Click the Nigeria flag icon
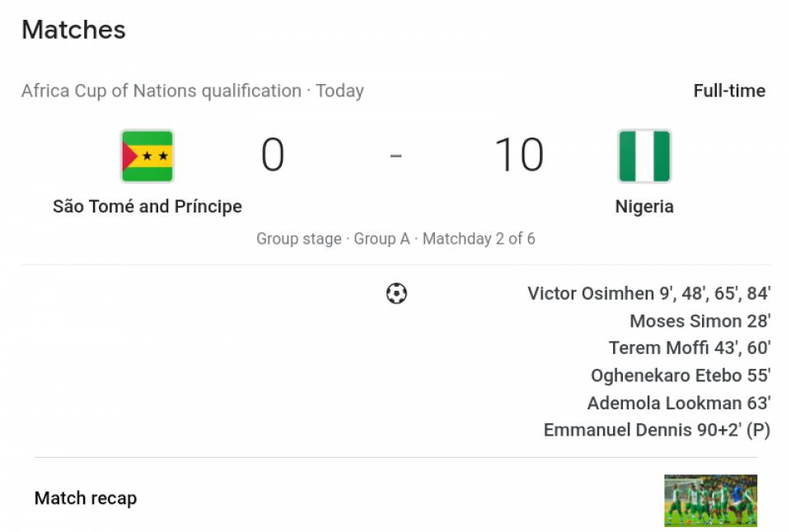The width and height of the screenshot is (791, 532). pos(644,156)
